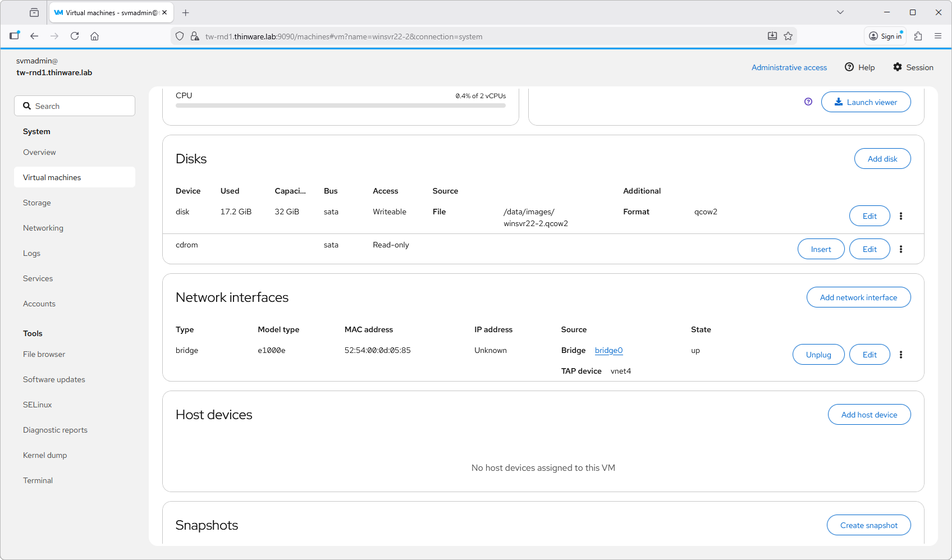The width and height of the screenshot is (952, 560).
Task: Open the bridge0 link
Action: click(608, 350)
